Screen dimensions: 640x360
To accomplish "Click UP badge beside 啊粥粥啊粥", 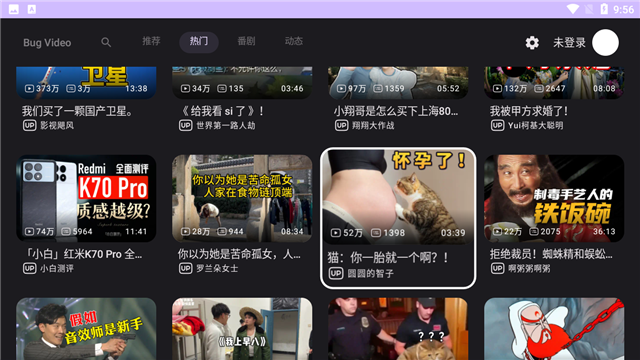I will (497, 269).
